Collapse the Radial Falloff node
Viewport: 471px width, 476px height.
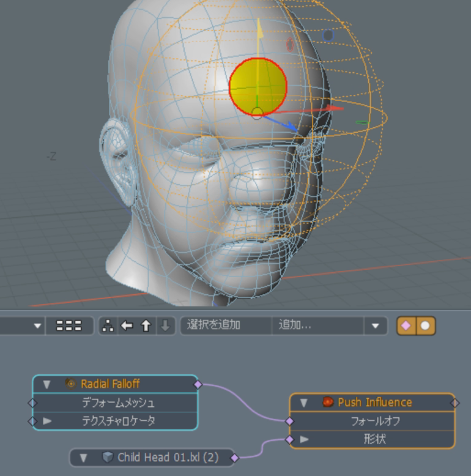pos(46,384)
